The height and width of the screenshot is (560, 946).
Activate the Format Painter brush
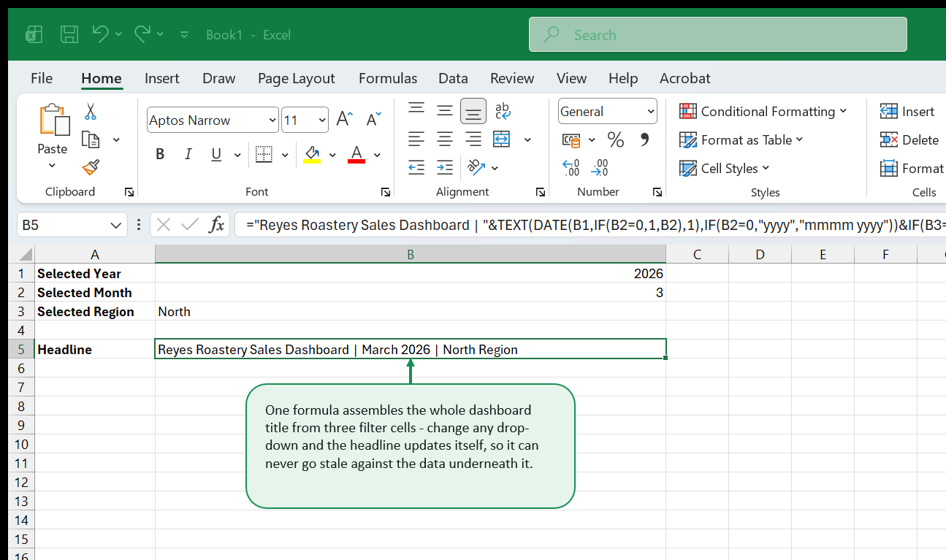[x=91, y=168]
